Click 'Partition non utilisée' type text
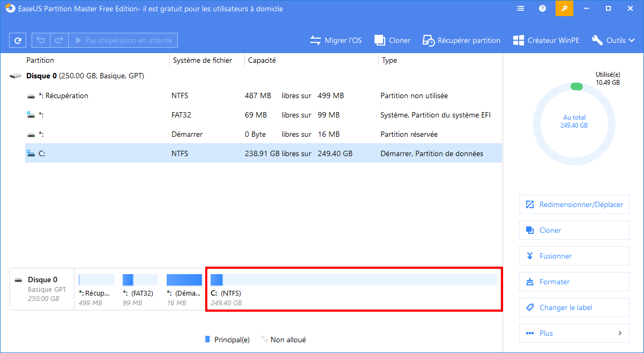The image size is (644, 353). [414, 95]
